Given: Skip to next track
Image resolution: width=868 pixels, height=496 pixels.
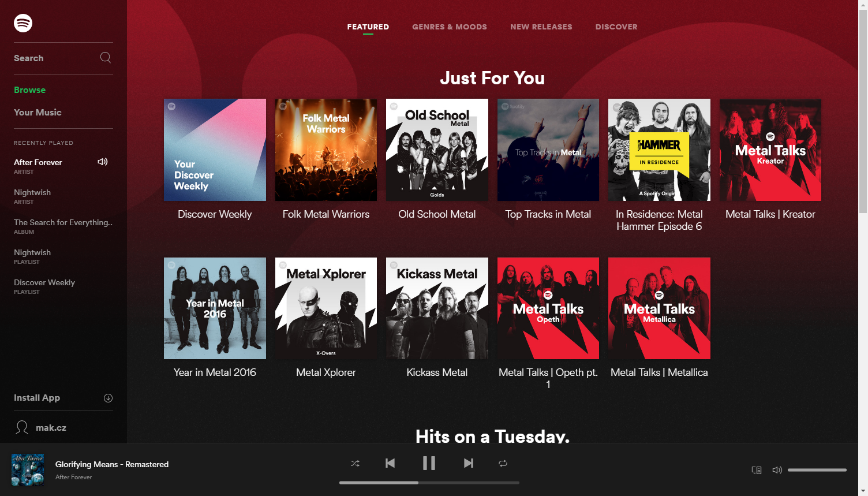Looking at the screenshot, I should tap(468, 463).
